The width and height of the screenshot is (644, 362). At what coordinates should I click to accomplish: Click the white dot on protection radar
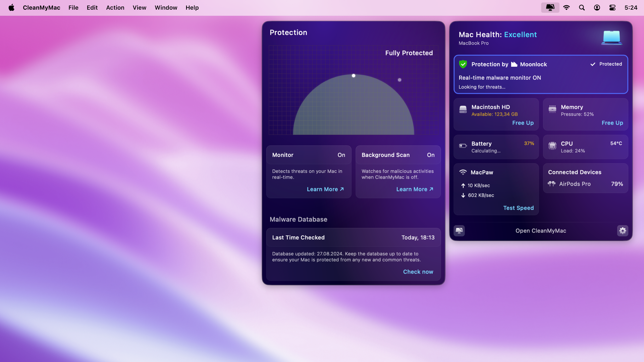coord(354,76)
